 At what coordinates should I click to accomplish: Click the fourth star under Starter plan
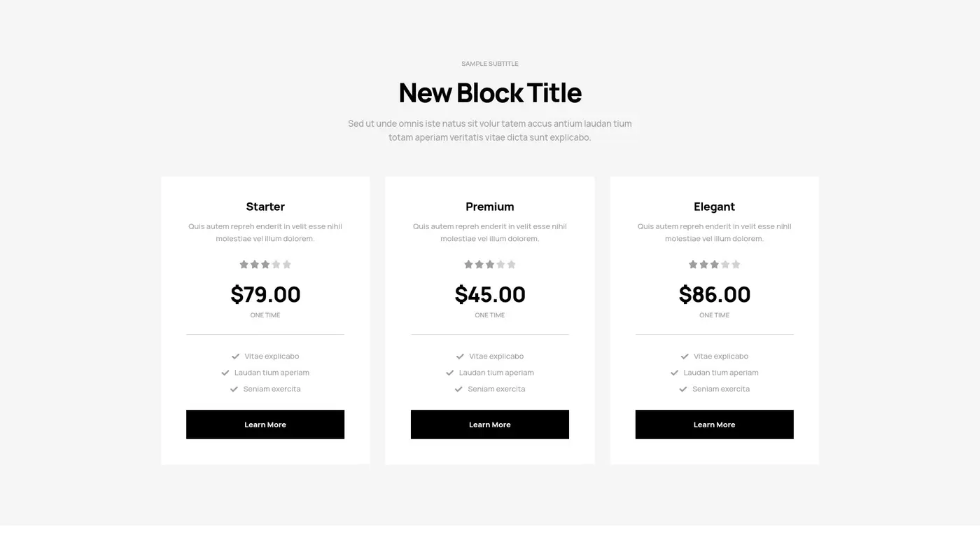(276, 264)
